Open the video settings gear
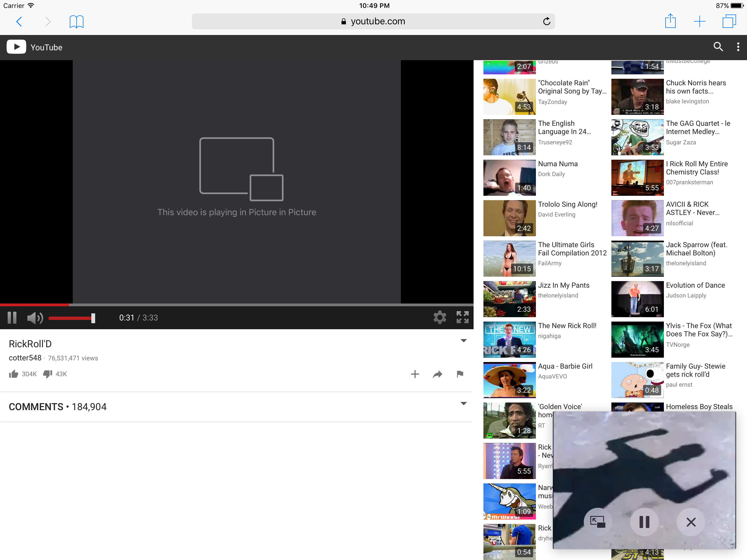This screenshot has width=747, height=560. coord(439,317)
